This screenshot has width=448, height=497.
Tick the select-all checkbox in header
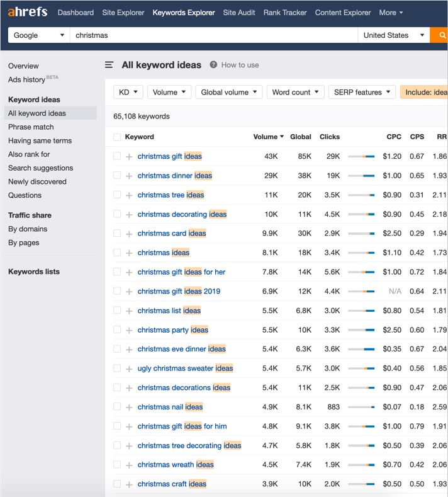pyautogui.click(x=117, y=137)
